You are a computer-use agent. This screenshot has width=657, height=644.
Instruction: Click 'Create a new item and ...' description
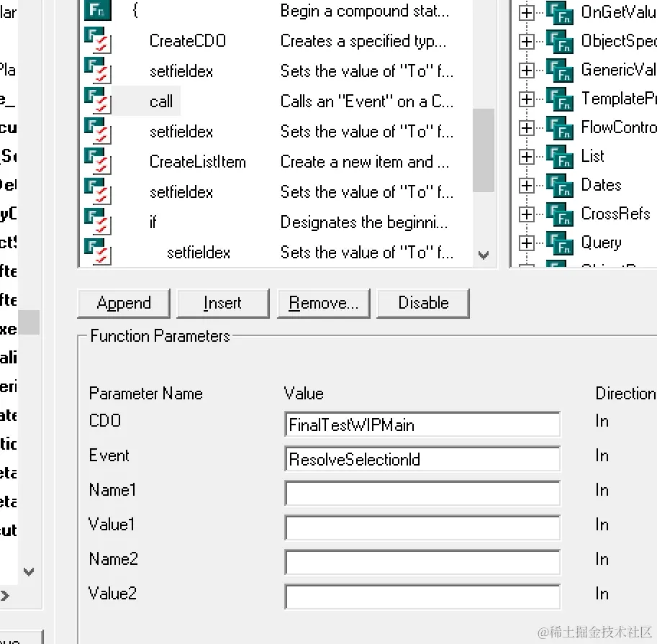pos(365,162)
